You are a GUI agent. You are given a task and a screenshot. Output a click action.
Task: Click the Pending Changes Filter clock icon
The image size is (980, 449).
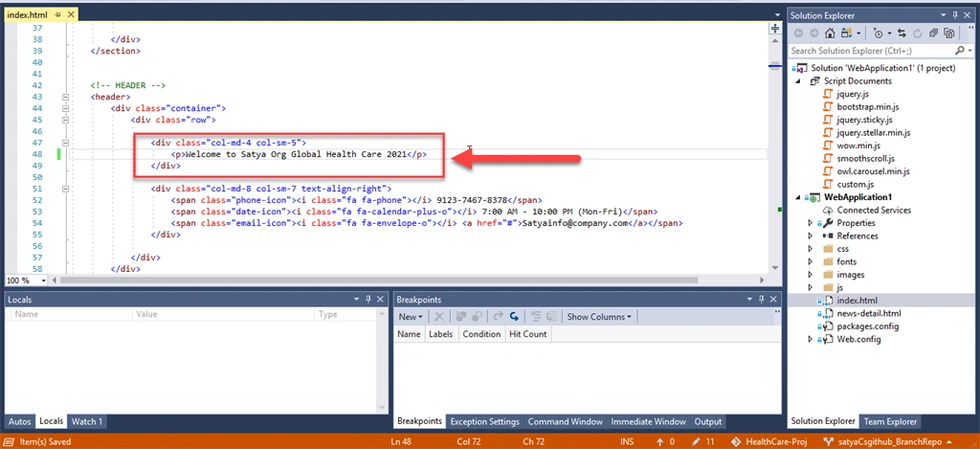[x=878, y=34]
